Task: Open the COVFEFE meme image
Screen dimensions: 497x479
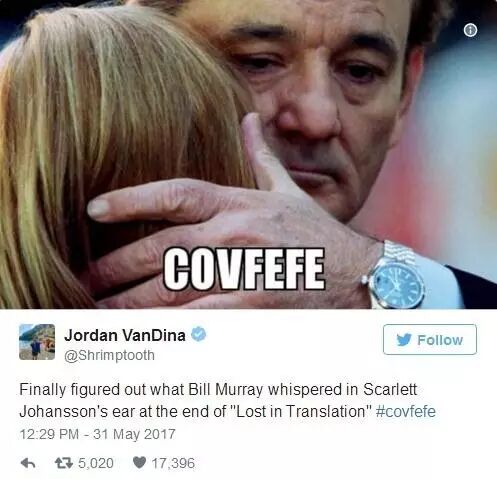Action: 248,154
